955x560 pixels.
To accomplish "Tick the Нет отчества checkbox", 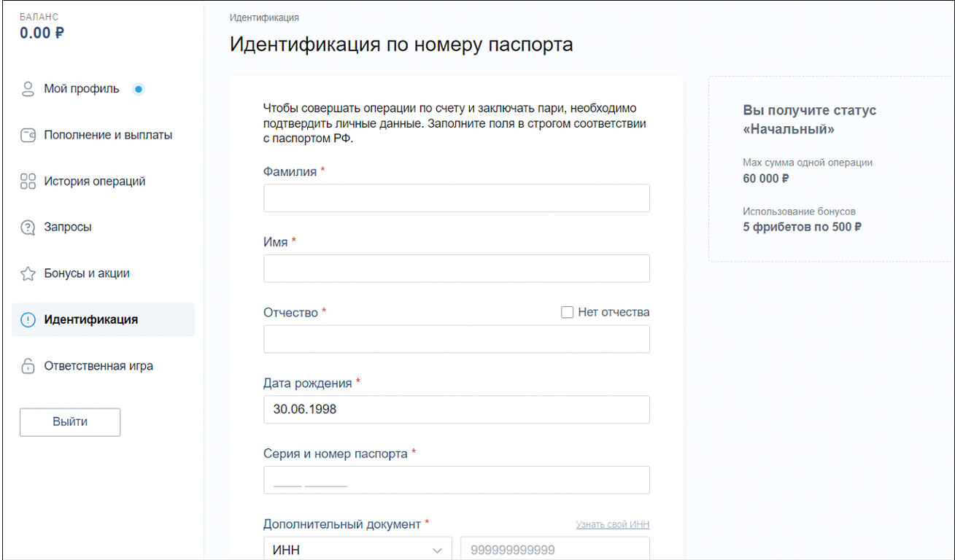I will (567, 312).
